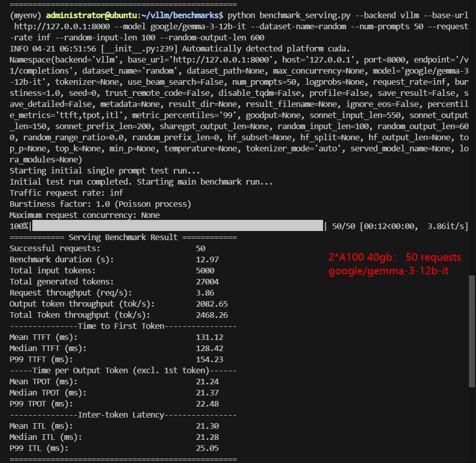Click the Benchmark duration value 12.97
Viewport: 476px width, 463px height.
point(207,260)
